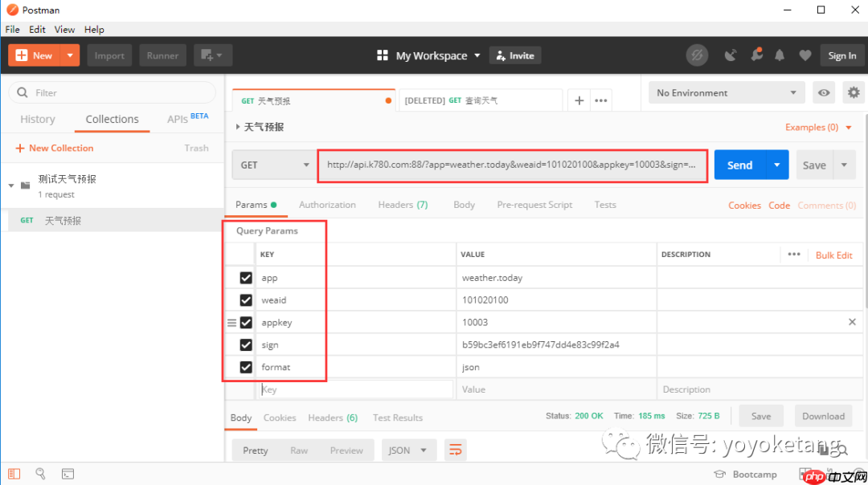The image size is (868, 485).
Task: Uncheck the weaid parameter checkbox
Action: 246,300
